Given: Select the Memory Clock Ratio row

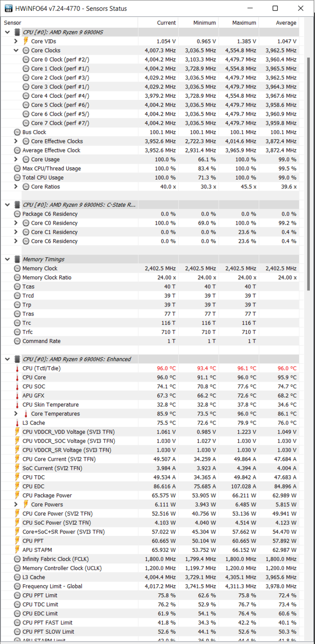Looking at the screenshot, I should 150,277.
